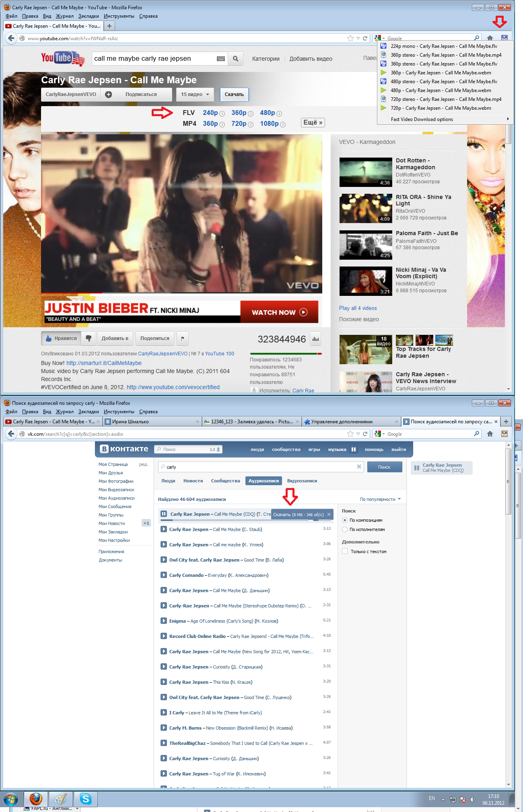Open Paint from the taskbar
The height and width of the screenshot is (812, 523).
60,799
